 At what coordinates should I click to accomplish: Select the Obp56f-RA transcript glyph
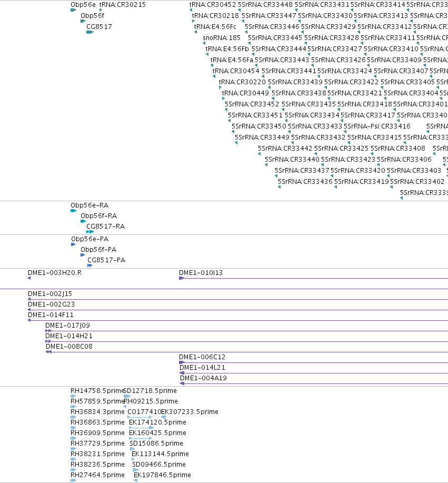(83, 221)
